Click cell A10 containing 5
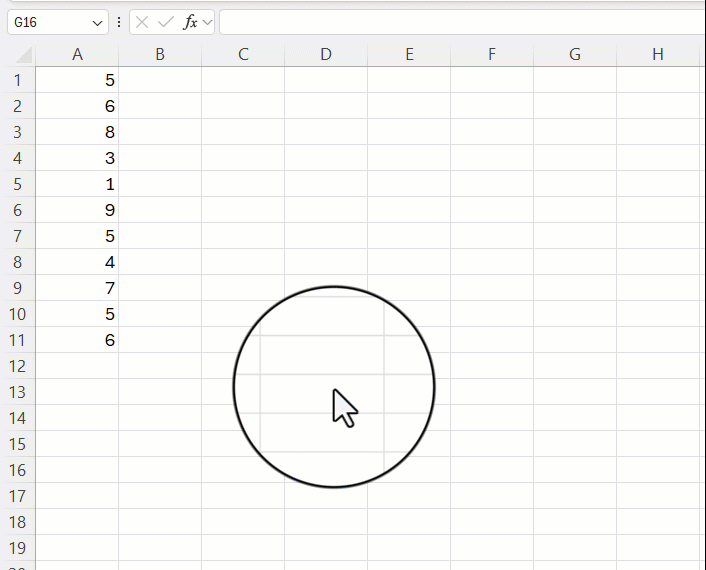Viewport: 706px width, 570px height. (x=77, y=314)
